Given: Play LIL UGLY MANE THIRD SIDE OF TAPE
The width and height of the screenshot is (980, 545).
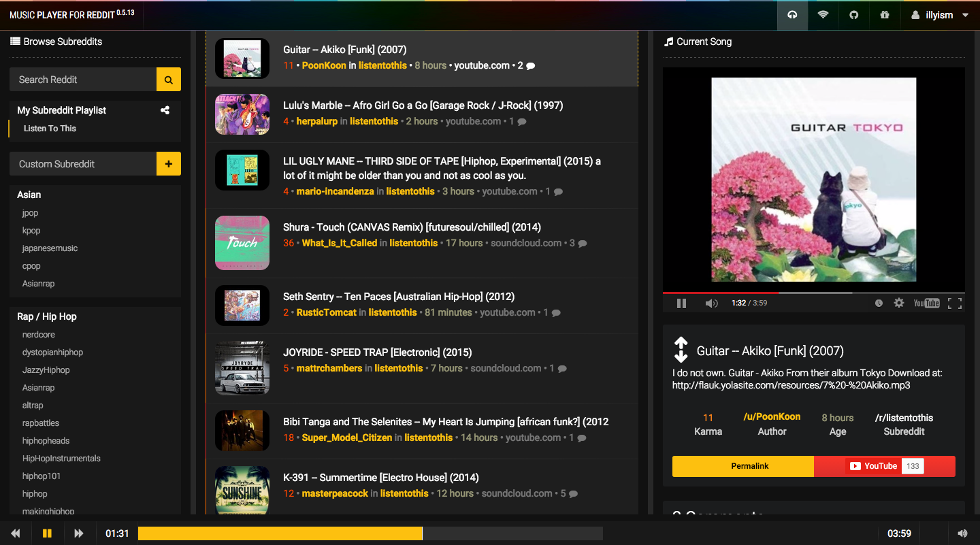Looking at the screenshot, I should click(422, 176).
